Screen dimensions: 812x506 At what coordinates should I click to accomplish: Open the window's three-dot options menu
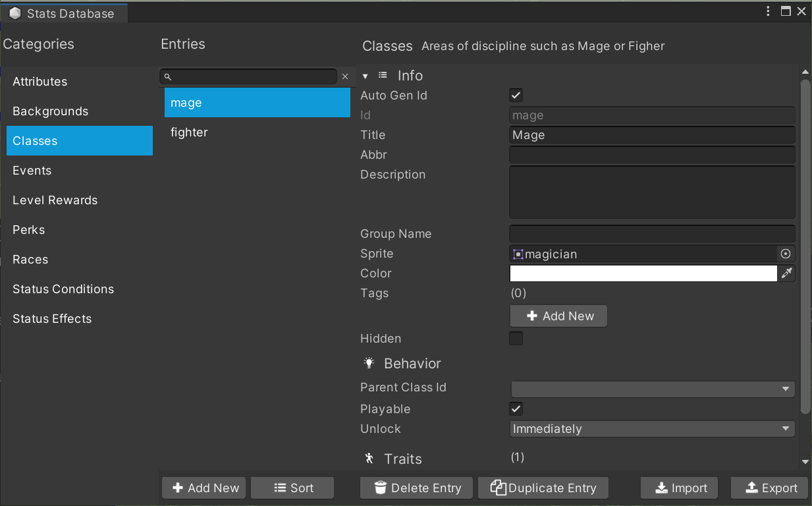coord(768,11)
